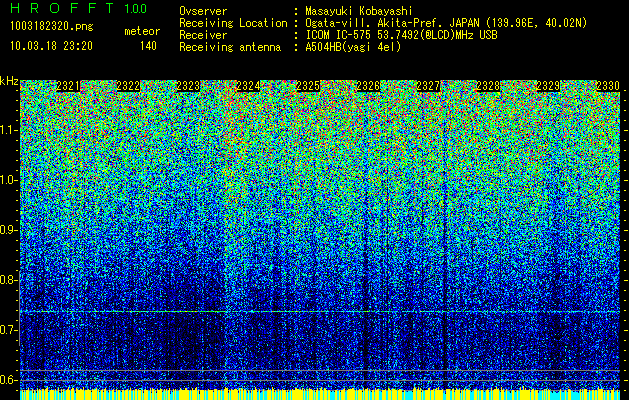Click the 2321 time marker

click(68, 85)
